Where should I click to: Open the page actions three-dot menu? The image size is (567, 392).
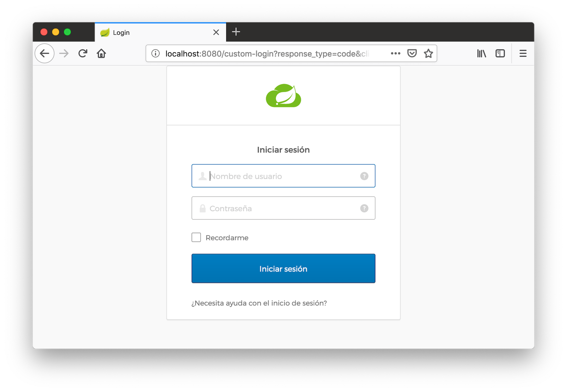point(395,54)
